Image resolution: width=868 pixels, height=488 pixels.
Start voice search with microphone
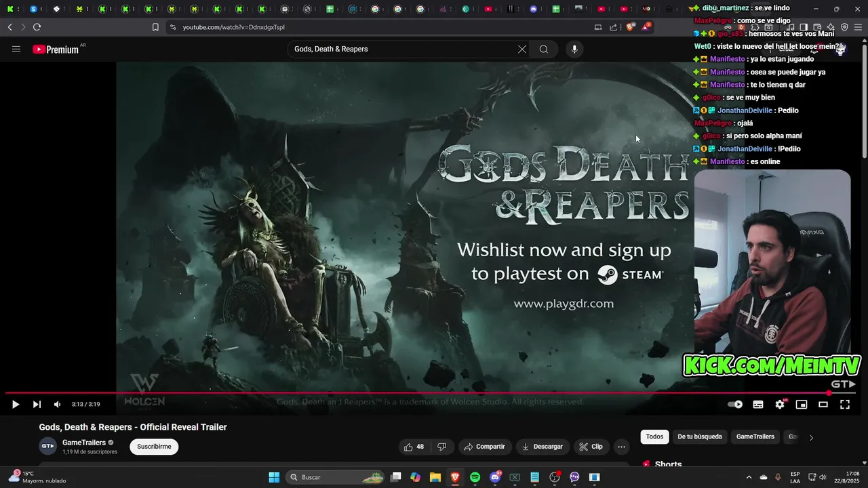574,49
